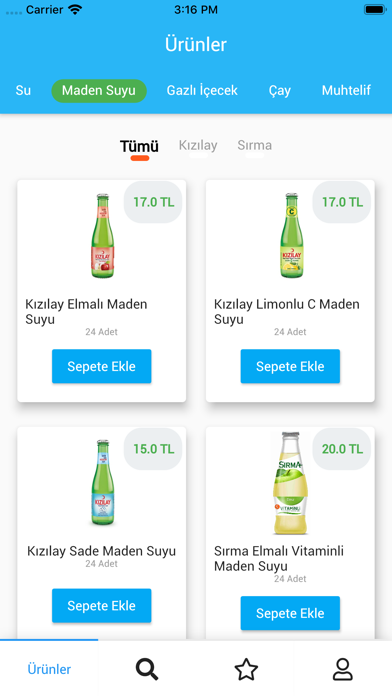Switch to the Su category
392x696 pixels.
pyautogui.click(x=23, y=91)
